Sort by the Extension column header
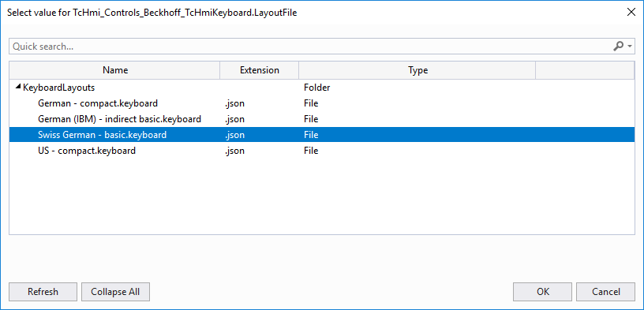Viewport: 644px width, 310px height. click(260, 70)
